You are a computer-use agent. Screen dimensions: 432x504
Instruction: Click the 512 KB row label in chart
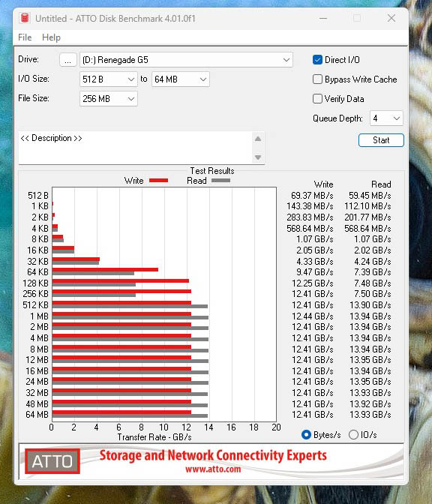(35, 305)
